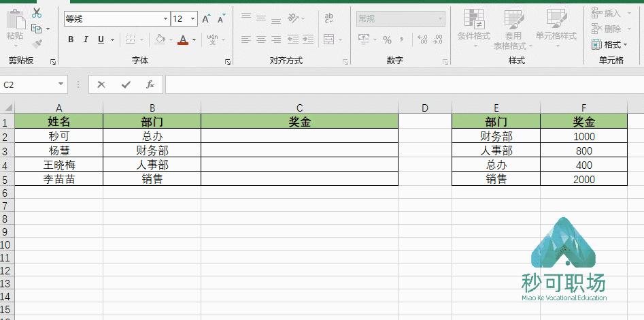This screenshot has height=320, width=644.
Task: Click the Name Box showing C2
Action: point(29,84)
